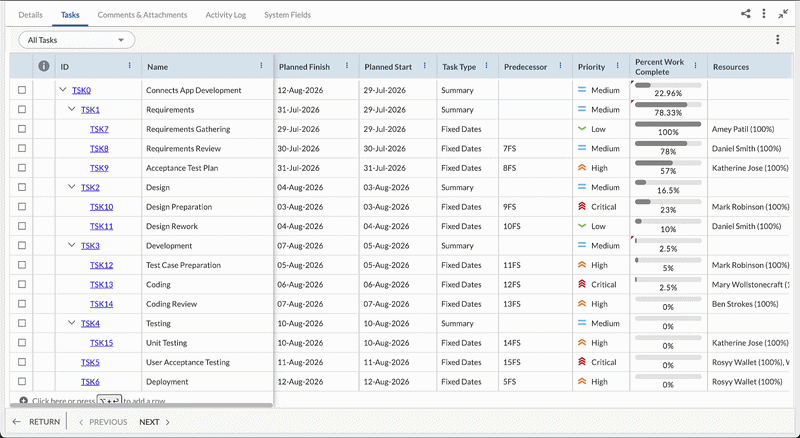Click the medium priority icon for Connects App Development
Image resolution: width=800 pixels, height=438 pixels.
[582, 90]
